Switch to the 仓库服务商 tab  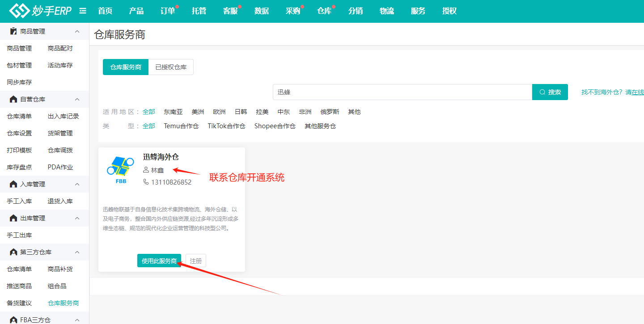click(126, 67)
